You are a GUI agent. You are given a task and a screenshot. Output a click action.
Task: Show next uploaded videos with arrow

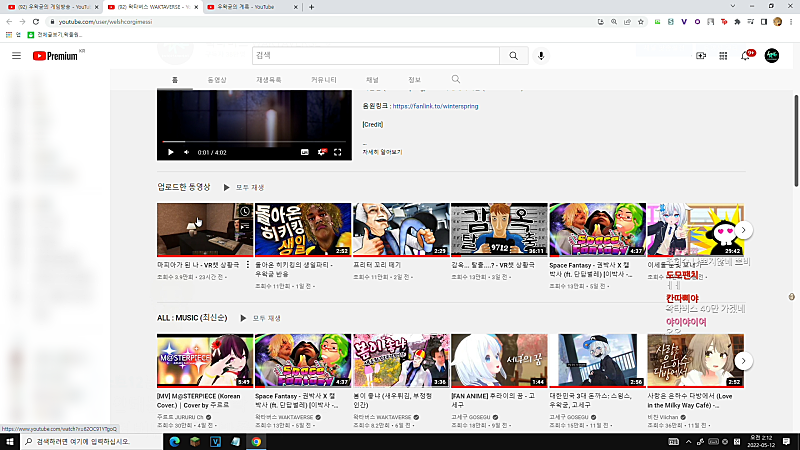[743, 230]
